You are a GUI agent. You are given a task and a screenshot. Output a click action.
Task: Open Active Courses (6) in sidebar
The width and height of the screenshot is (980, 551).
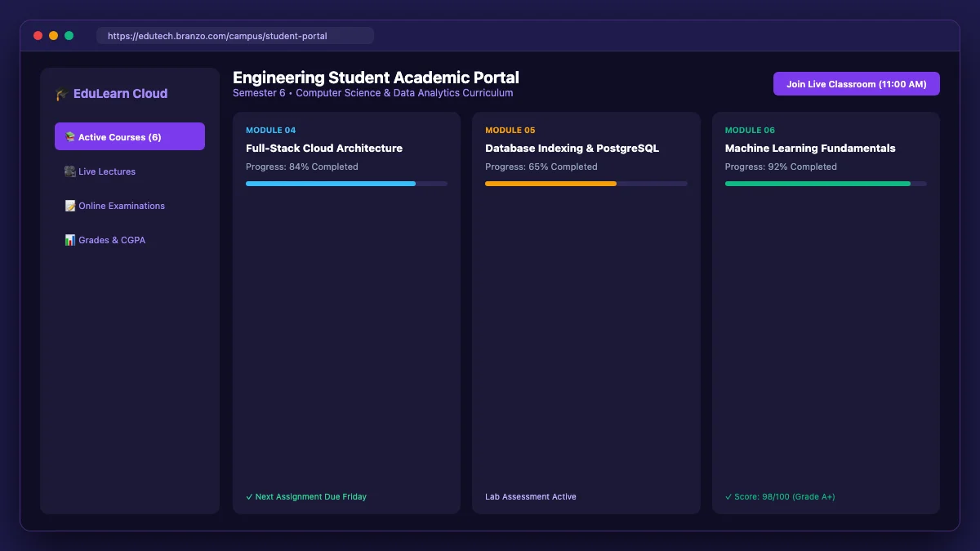[x=130, y=136]
